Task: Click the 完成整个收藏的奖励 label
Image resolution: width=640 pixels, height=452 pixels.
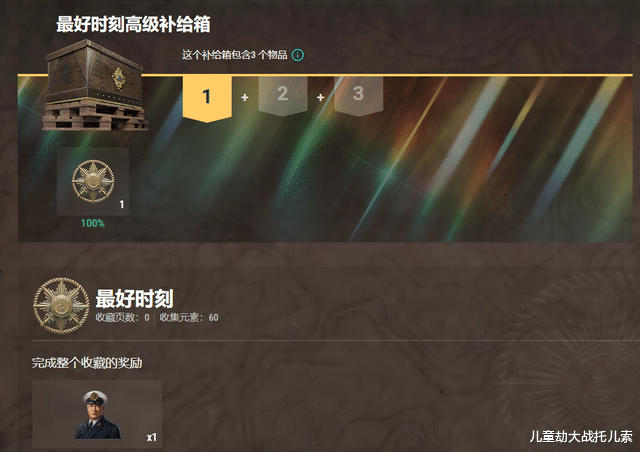Action: pos(87,363)
